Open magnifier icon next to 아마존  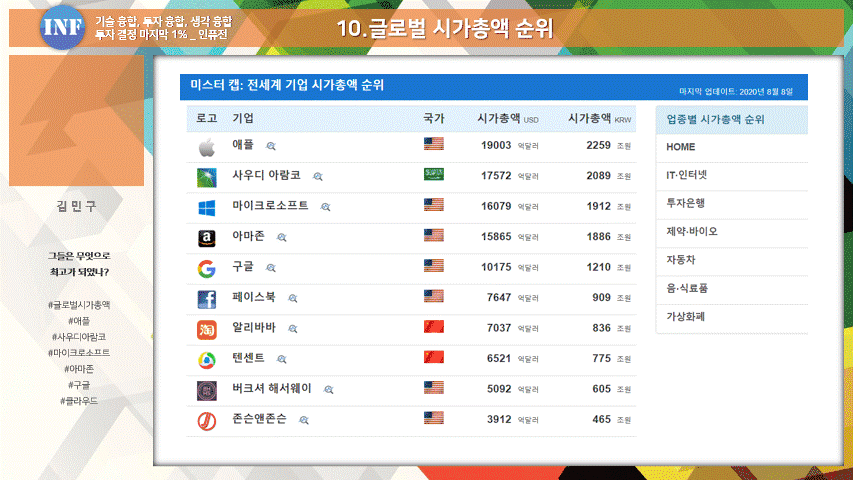(x=281, y=237)
